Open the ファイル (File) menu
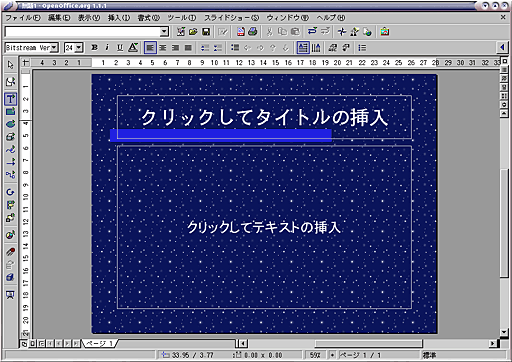 pos(23,18)
